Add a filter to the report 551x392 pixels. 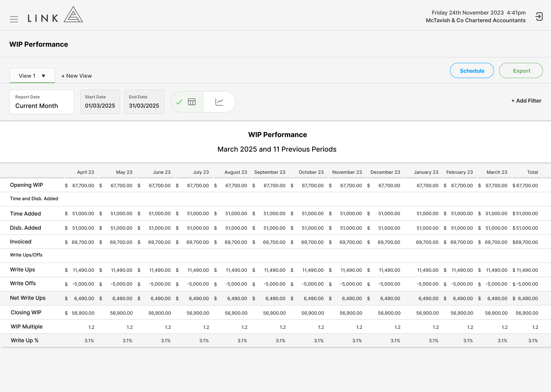[526, 101]
